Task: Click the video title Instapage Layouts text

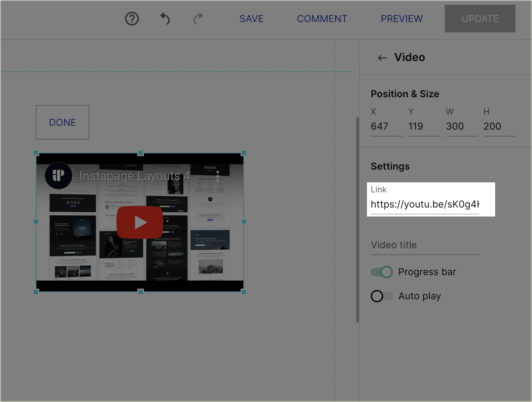Action: [x=139, y=176]
